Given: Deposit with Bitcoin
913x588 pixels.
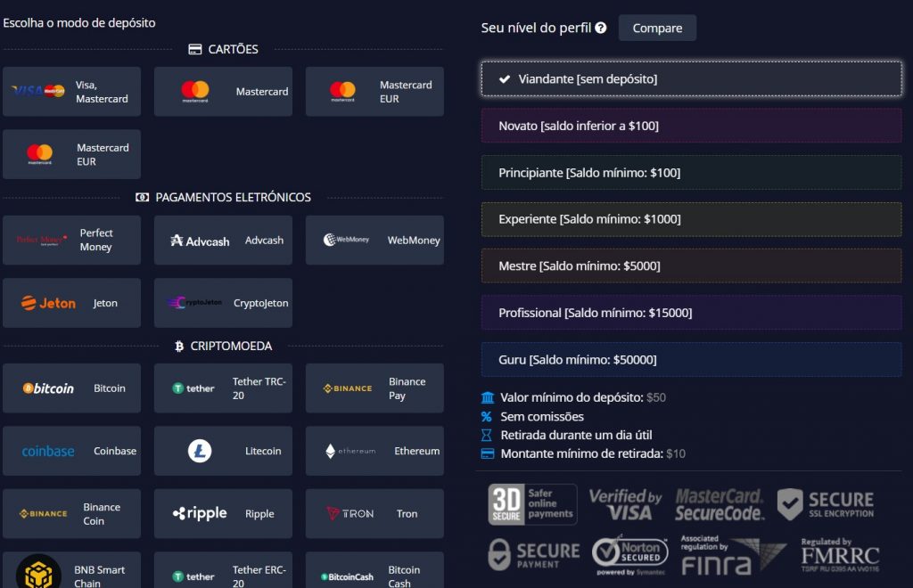Looking at the screenshot, I should coord(71,388).
